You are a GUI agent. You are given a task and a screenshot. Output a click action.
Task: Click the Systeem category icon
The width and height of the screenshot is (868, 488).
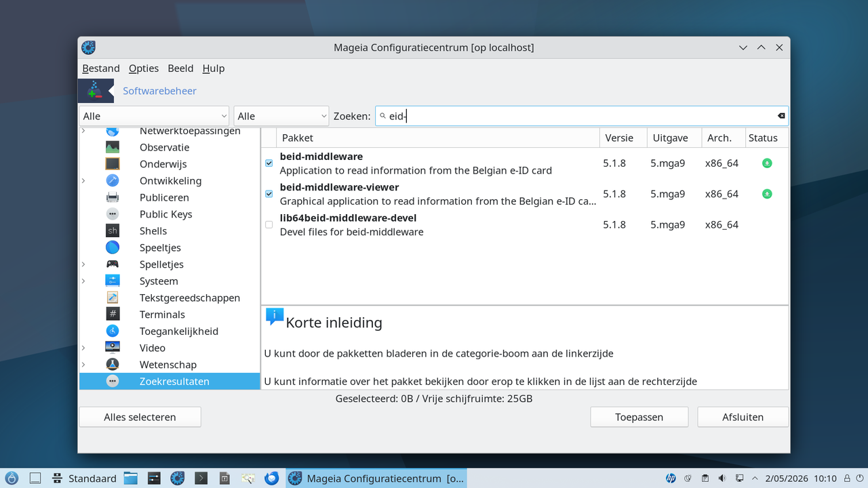pyautogui.click(x=113, y=281)
